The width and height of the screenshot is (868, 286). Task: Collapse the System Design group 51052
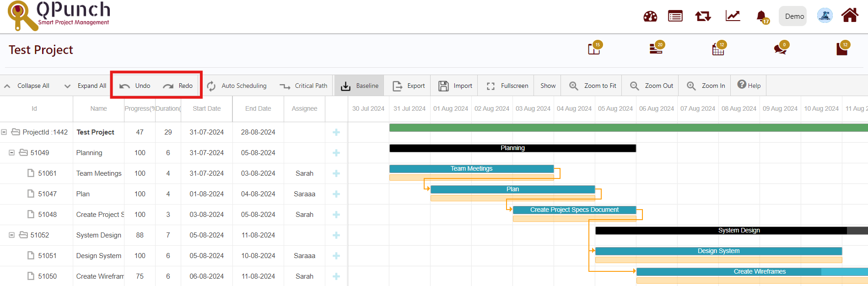pos(11,235)
